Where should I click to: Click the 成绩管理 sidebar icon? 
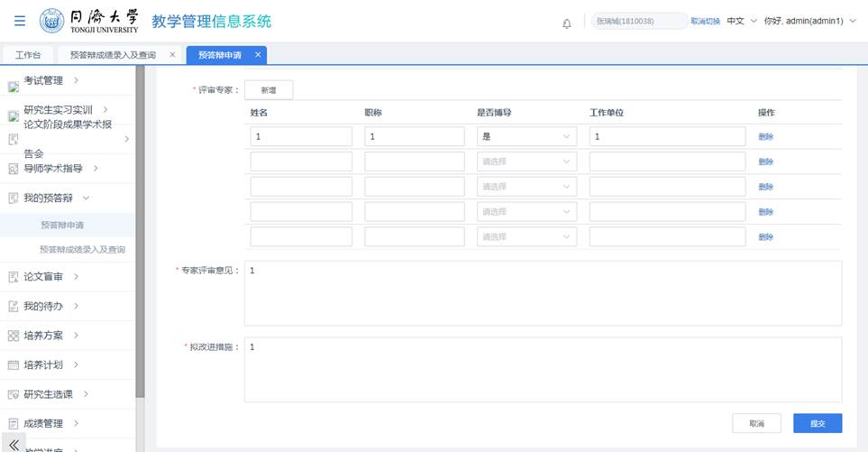pos(14,424)
